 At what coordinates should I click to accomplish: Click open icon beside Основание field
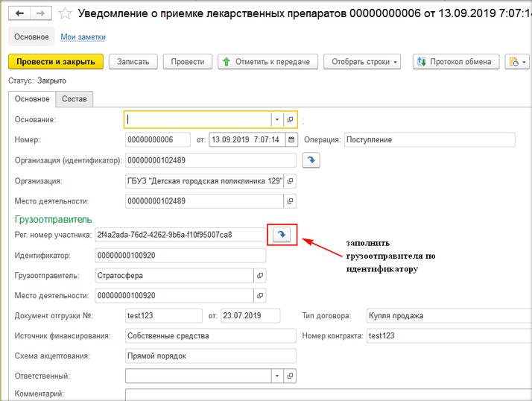(291, 119)
